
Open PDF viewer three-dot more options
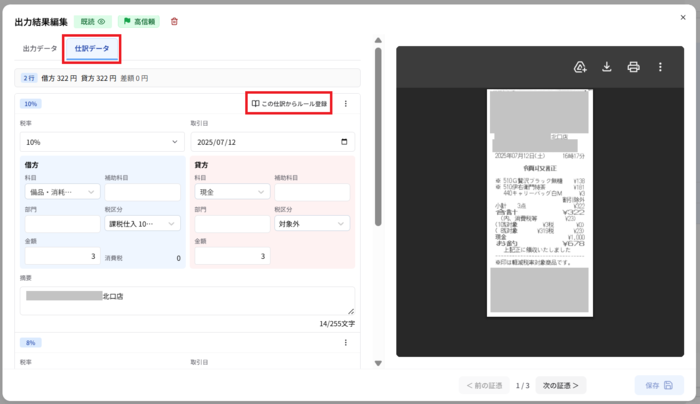660,67
